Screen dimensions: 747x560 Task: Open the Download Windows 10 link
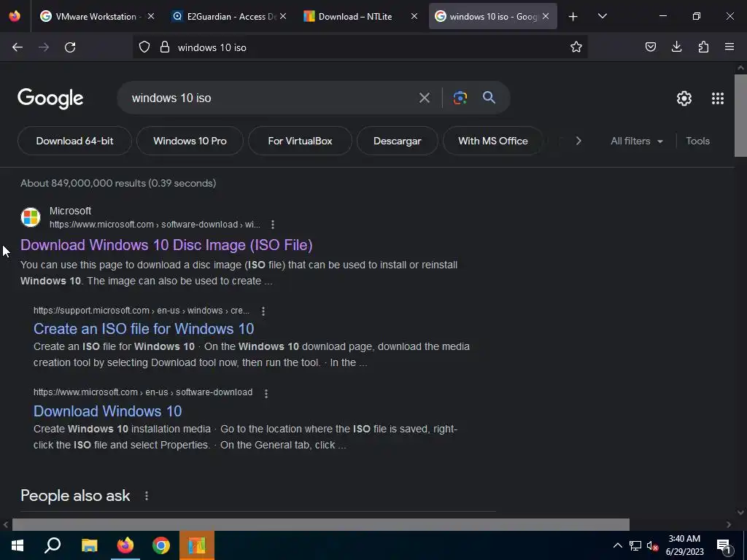pyautogui.click(x=108, y=411)
